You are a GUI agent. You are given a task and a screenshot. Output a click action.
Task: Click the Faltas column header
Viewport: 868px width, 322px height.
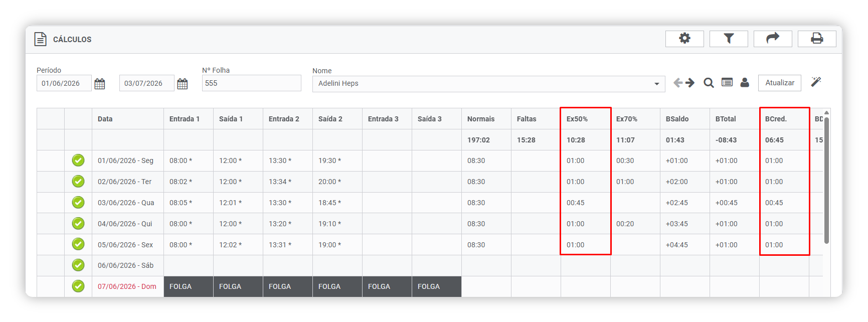pyautogui.click(x=536, y=119)
